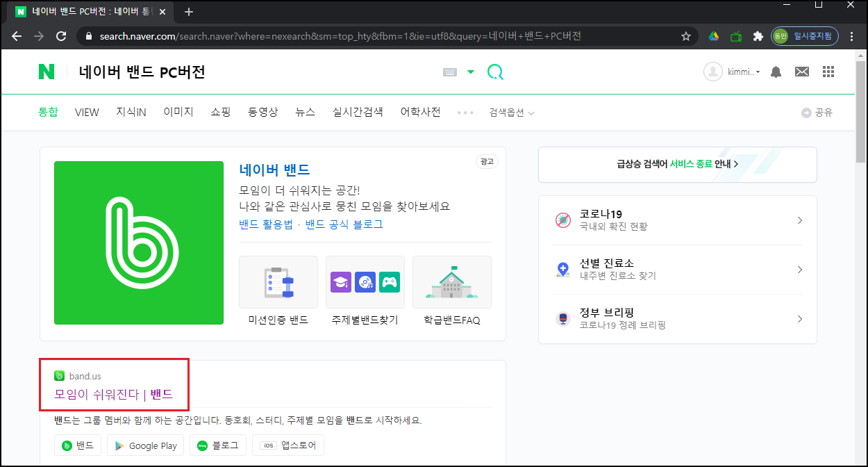This screenshot has width=868, height=467.
Task: Switch to the VIEW tab
Action: click(x=87, y=112)
